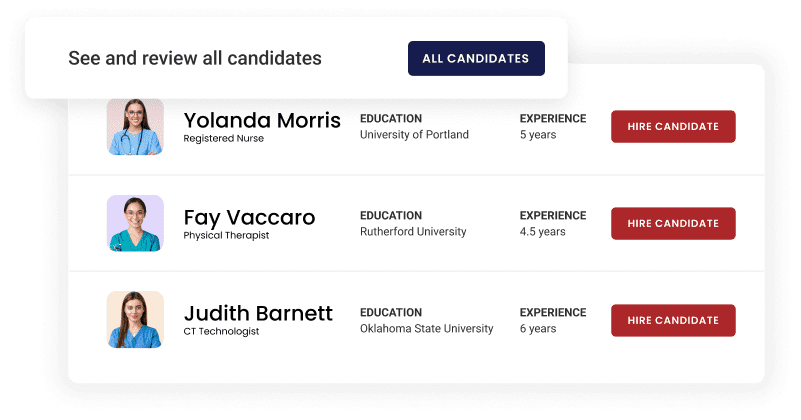Click Fay Vaccaro's avatar picture

click(135, 223)
